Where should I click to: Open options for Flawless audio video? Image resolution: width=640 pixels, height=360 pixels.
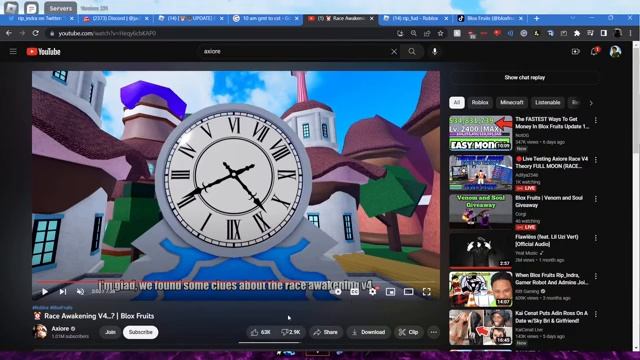click(x=596, y=238)
